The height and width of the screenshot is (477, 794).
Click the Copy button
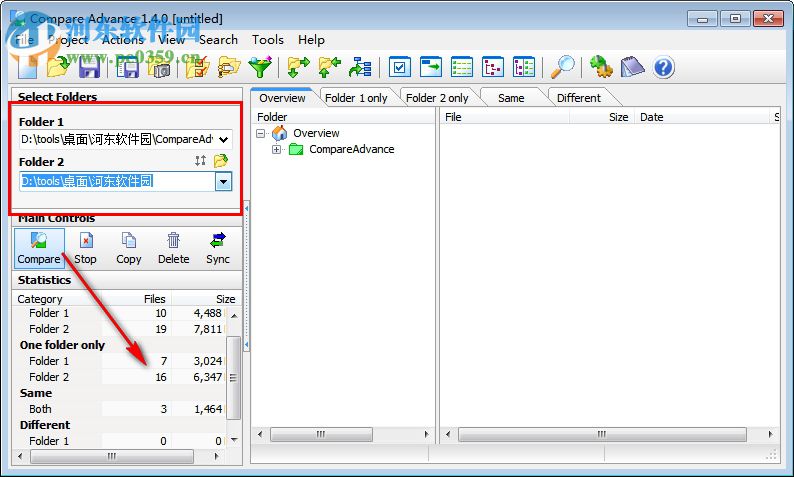point(129,248)
